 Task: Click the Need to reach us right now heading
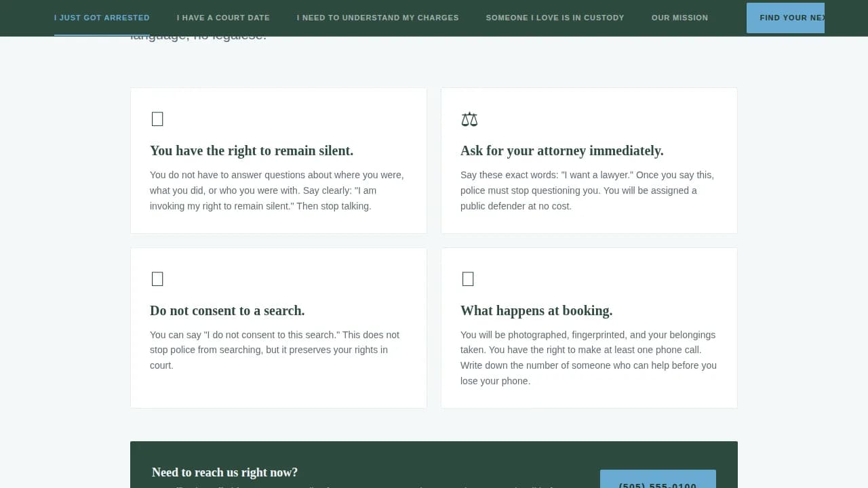(x=224, y=472)
